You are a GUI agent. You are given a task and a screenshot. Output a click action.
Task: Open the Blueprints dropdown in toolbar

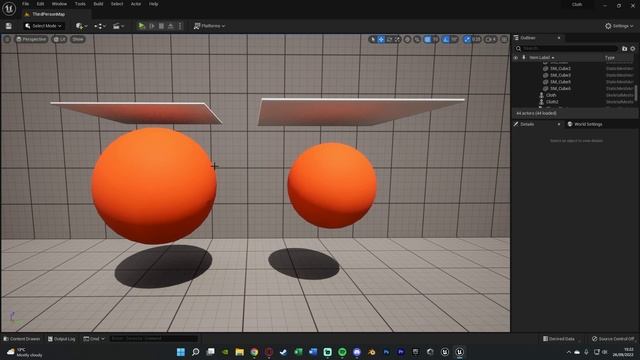(x=100, y=26)
